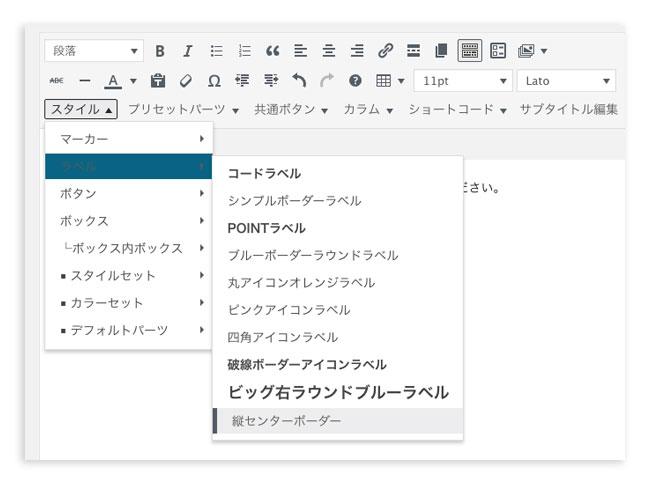The image size is (650, 485).
Task: Collapse the スタイル menu
Action: [x=81, y=109]
